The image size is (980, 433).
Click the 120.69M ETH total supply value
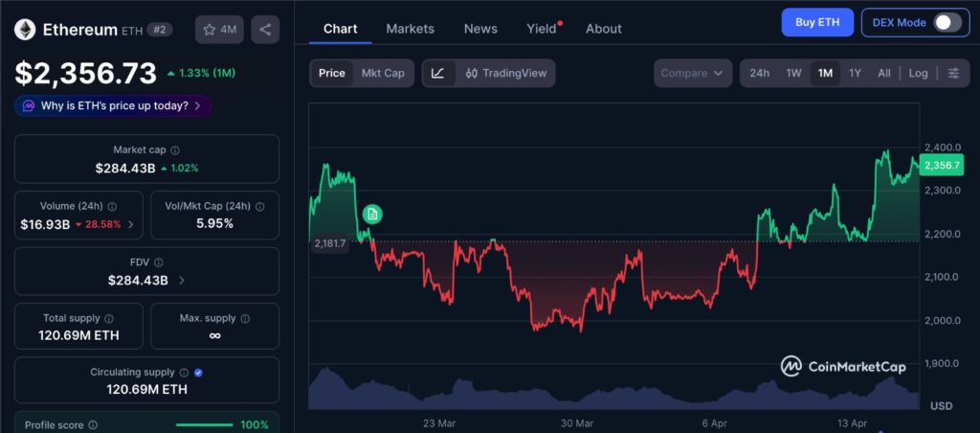[x=78, y=336]
